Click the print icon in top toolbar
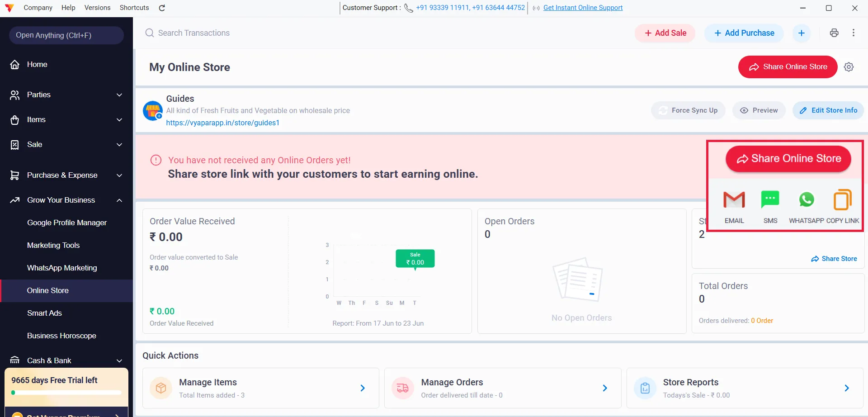The height and width of the screenshot is (417, 868). click(834, 33)
